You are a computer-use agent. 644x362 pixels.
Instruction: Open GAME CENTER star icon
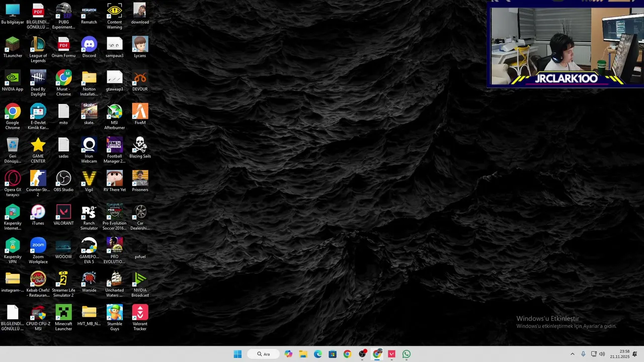(x=38, y=150)
